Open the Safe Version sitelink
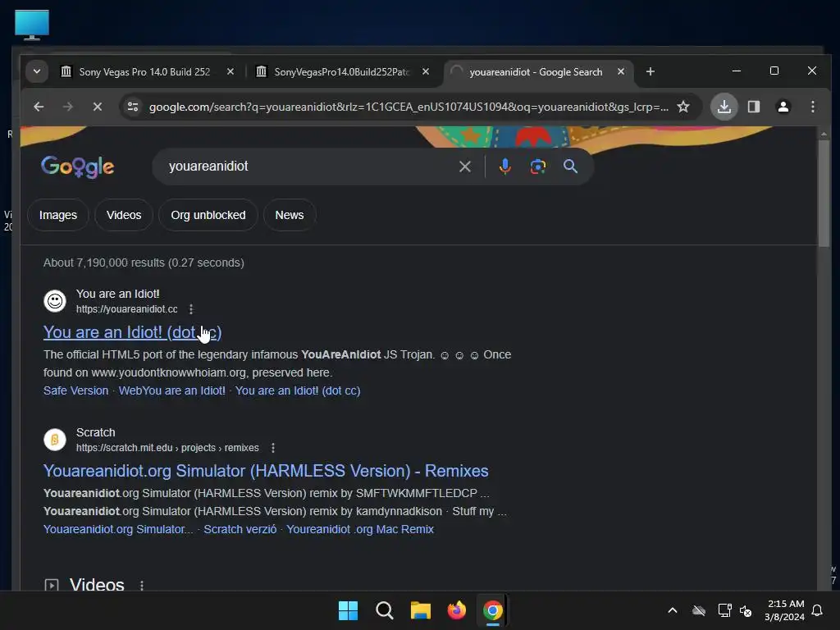 75,391
